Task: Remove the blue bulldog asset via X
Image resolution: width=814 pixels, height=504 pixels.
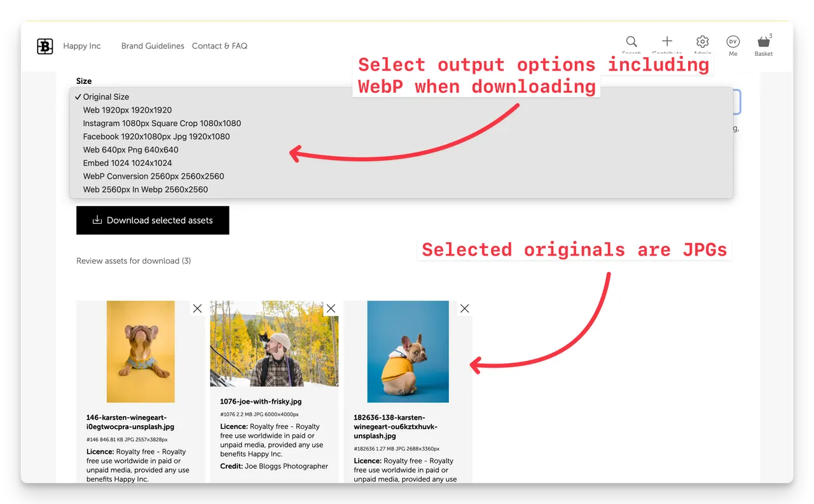Action: pyautogui.click(x=464, y=308)
